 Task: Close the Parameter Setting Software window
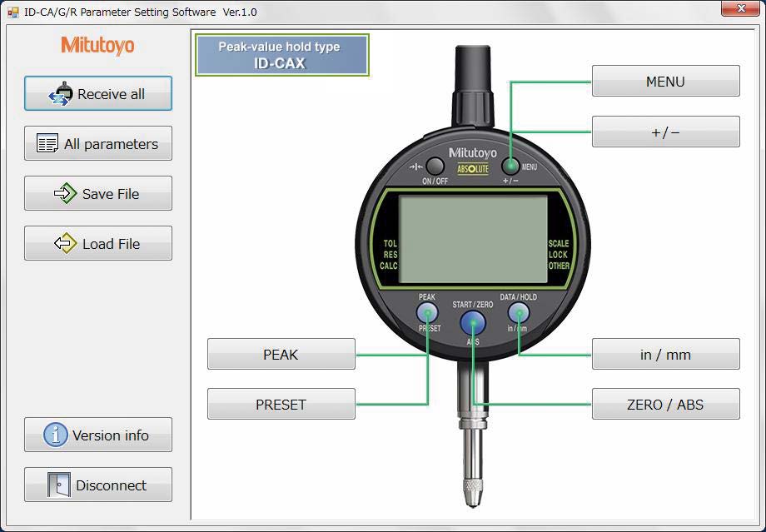click(740, 7)
